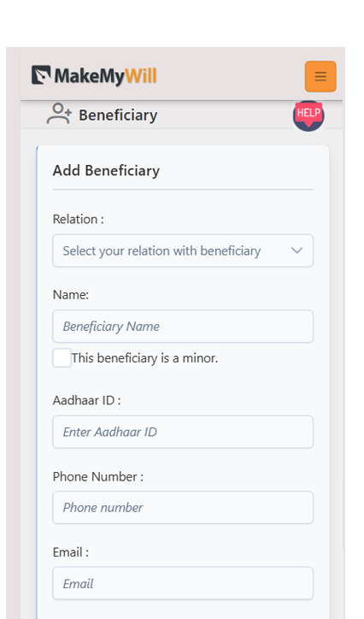The height and width of the screenshot is (619, 364).
Task: Click the chevron arrow on Relation dropdown
Action: click(296, 251)
